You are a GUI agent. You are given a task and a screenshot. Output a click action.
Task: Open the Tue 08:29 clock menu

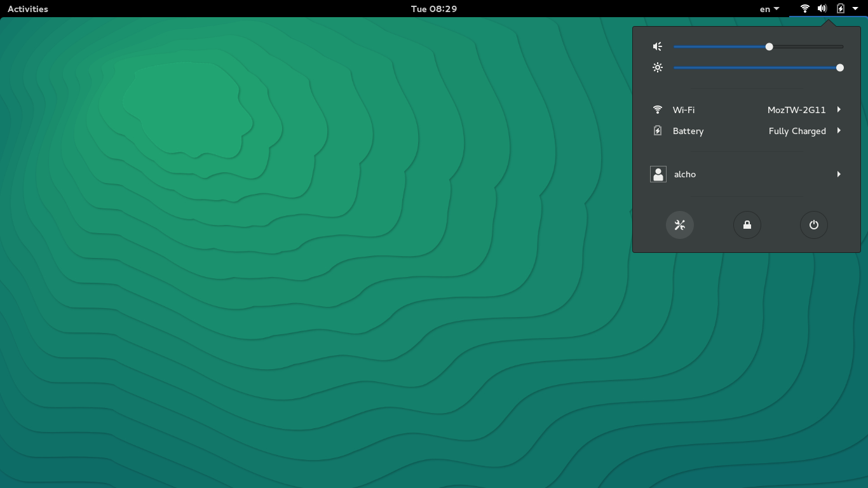[x=434, y=9]
